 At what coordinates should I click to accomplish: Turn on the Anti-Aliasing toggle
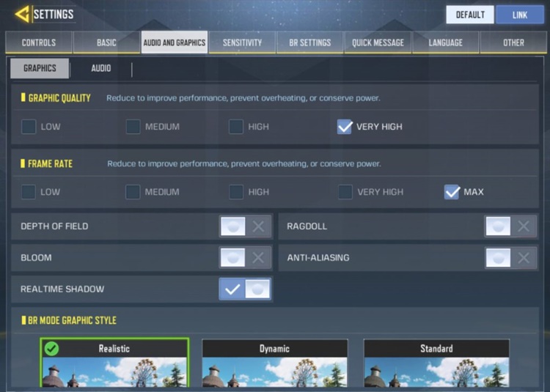(x=510, y=258)
